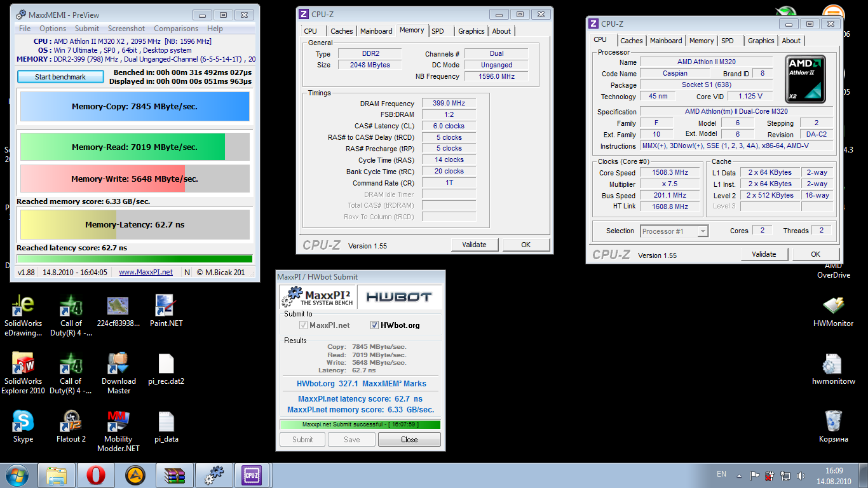This screenshot has width=868, height=488.
Task: Open the Корзина recycle bin
Action: click(x=832, y=426)
